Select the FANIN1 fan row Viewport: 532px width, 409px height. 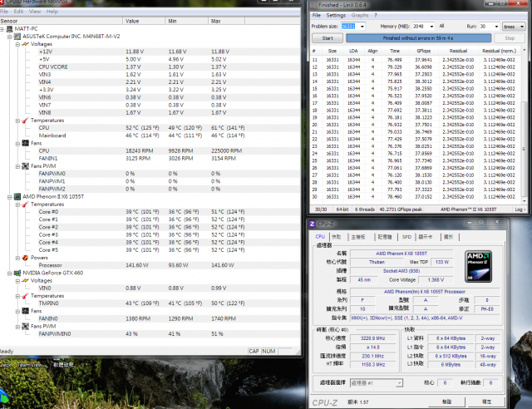pos(150,159)
